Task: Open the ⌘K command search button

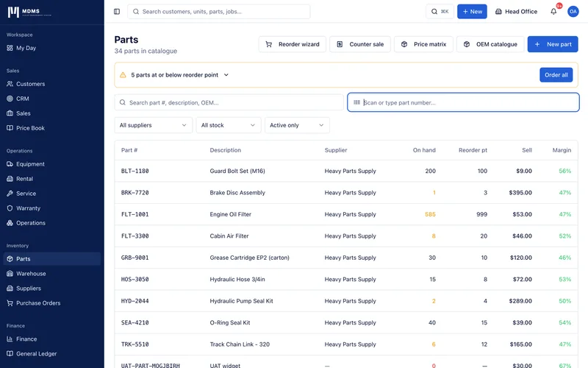Action: 440,12
